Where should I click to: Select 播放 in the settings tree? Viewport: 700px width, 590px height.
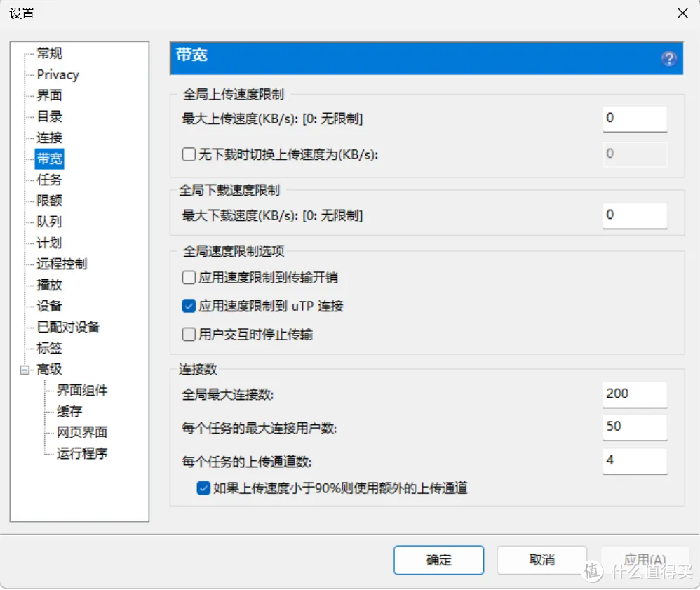(49, 285)
